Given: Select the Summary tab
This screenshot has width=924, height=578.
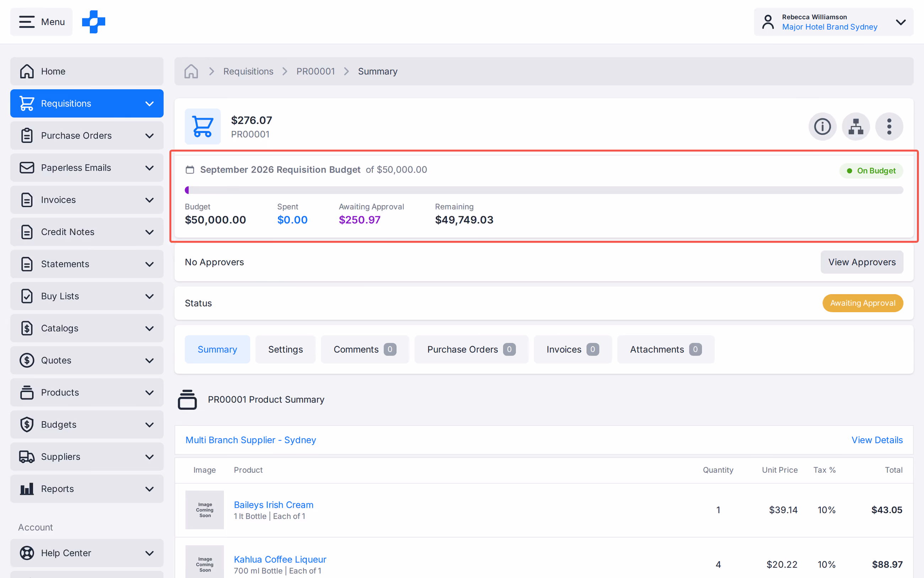Looking at the screenshot, I should (x=217, y=349).
